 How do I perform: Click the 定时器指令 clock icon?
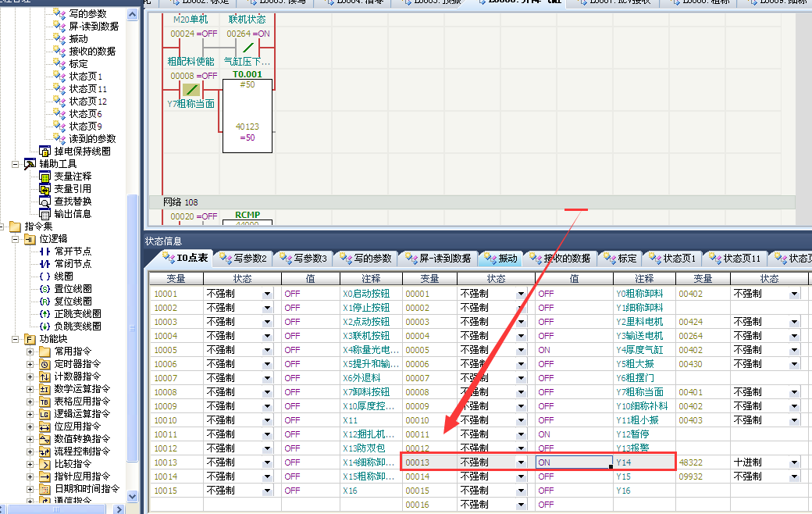tap(45, 364)
